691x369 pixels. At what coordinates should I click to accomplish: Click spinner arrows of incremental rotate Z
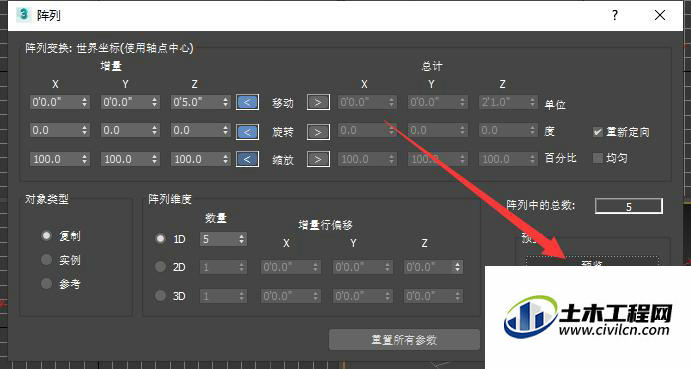click(225, 130)
